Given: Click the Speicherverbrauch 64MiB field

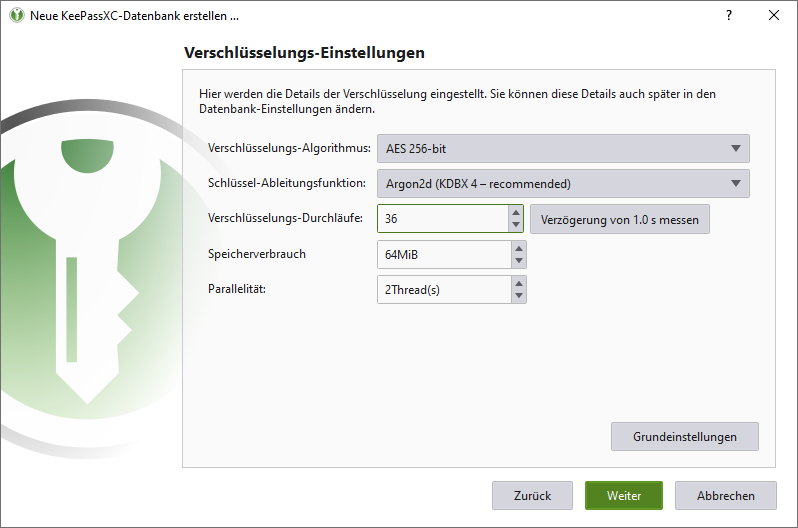Looking at the screenshot, I should 444,254.
